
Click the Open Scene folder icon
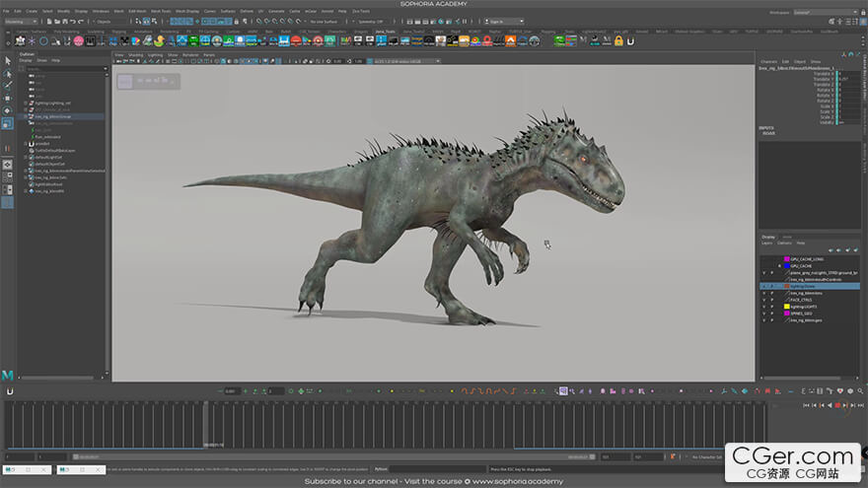click(57, 22)
